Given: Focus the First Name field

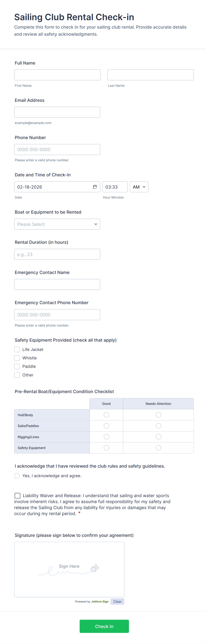Looking at the screenshot, I should pos(57,75).
